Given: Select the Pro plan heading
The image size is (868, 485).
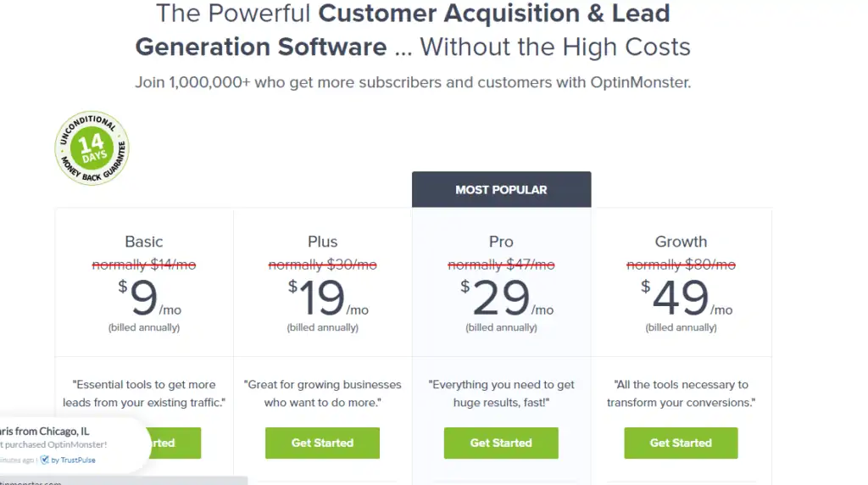Looking at the screenshot, I should pos(501,242).
